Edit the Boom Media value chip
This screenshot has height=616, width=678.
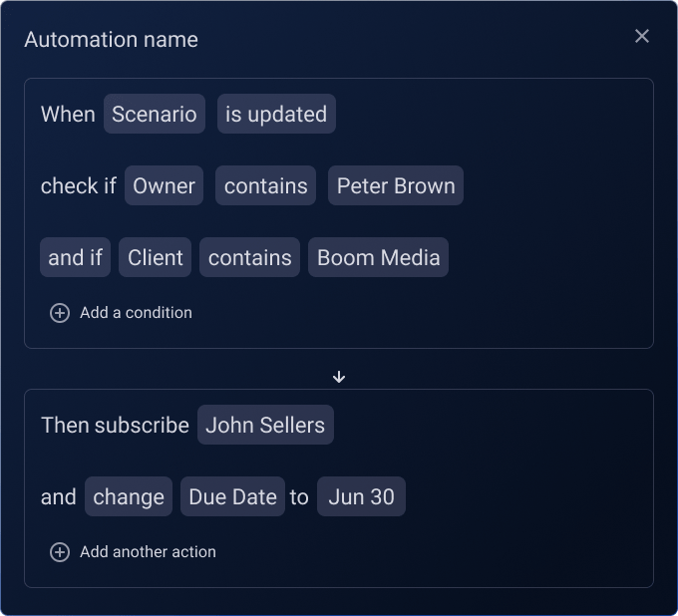[x=378, y=257]
